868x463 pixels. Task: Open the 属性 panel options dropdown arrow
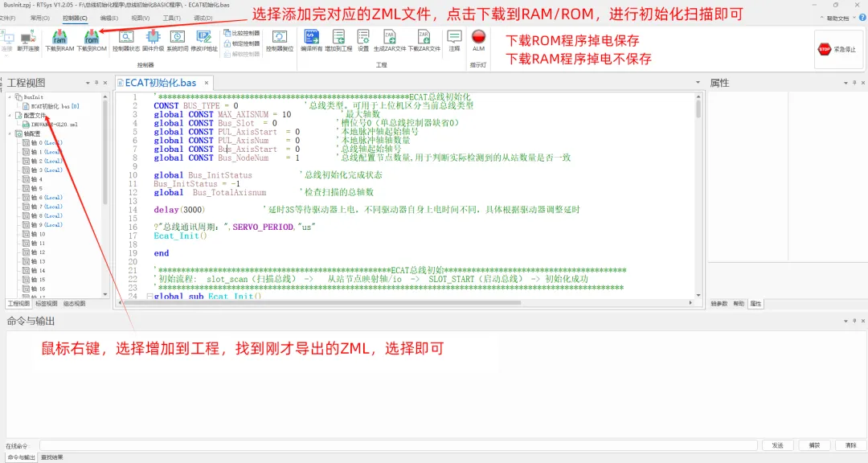[845, 83]
